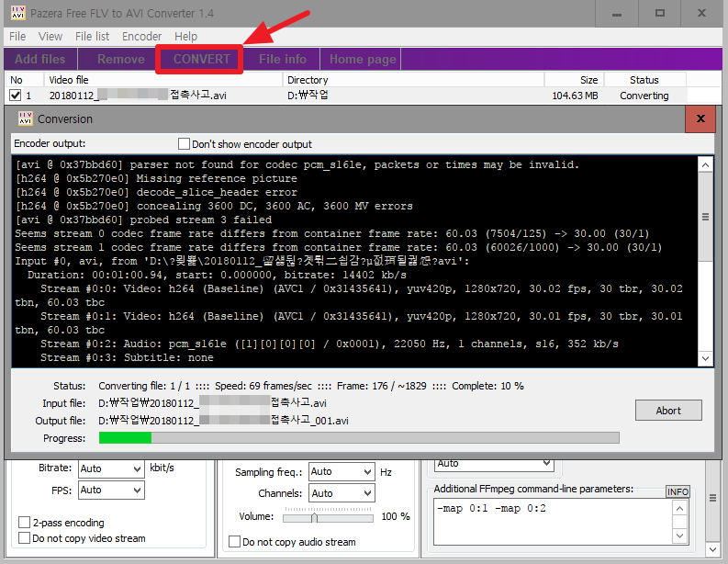Click the green conversion progress bar
Image resolution: width=728 pixels, height=564 pixels.
[359, 437]
